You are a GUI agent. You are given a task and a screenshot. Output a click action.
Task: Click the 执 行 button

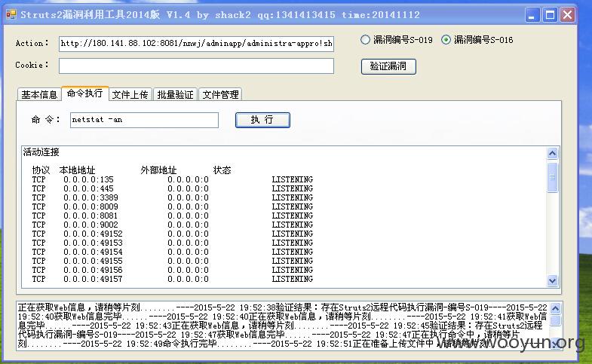click(262, 120)
